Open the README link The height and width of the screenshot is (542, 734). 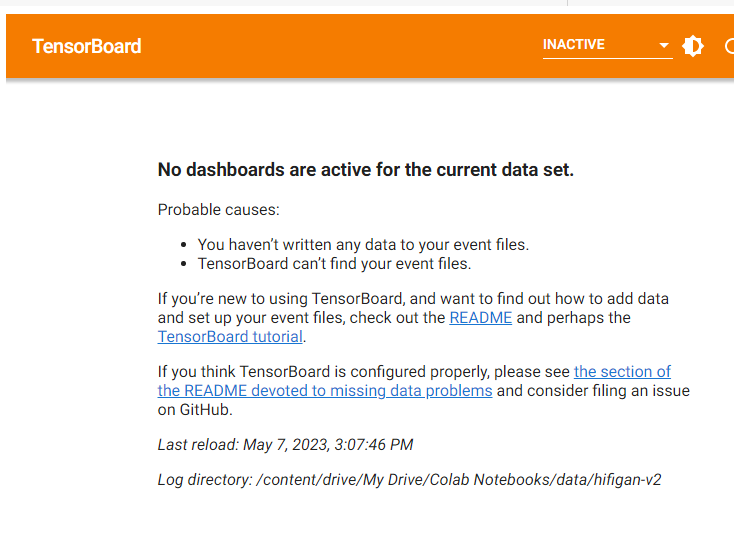pyautogui.click(x=480, y=318)
